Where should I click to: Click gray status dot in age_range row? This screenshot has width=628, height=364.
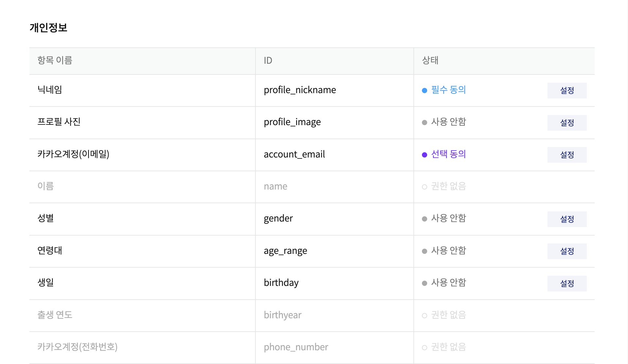coord(425,251)
